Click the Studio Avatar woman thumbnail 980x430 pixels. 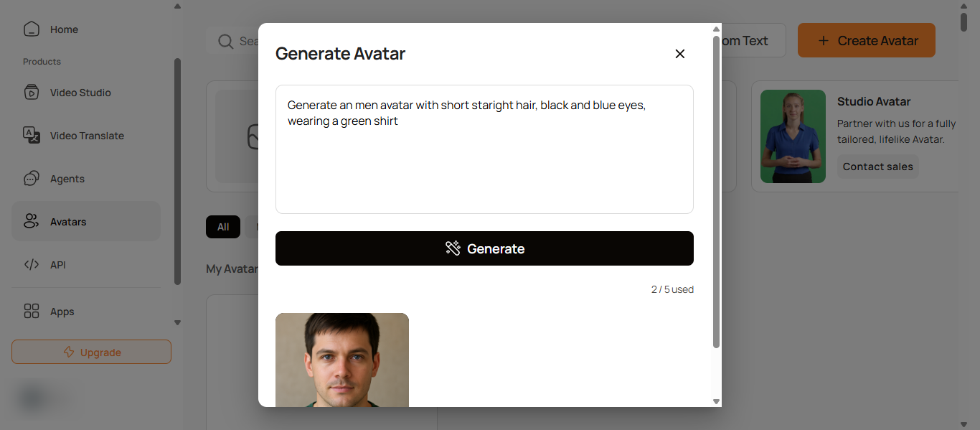click(x=793, y=136)
